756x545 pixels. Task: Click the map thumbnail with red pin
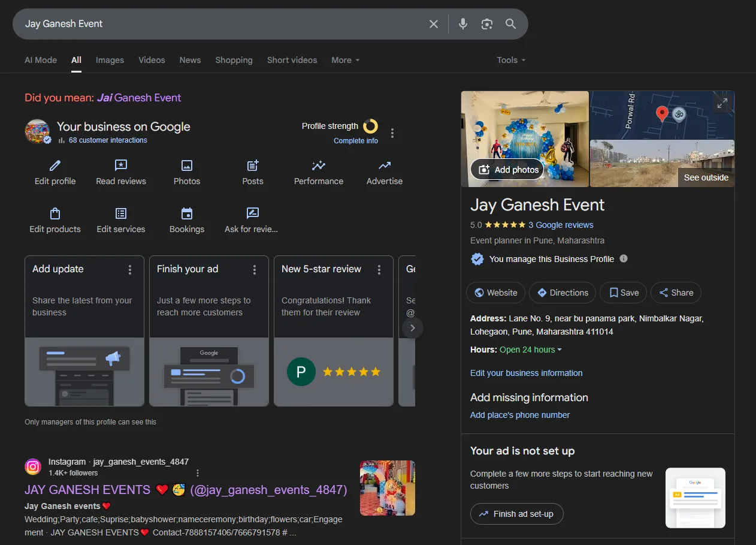[662, 115]
